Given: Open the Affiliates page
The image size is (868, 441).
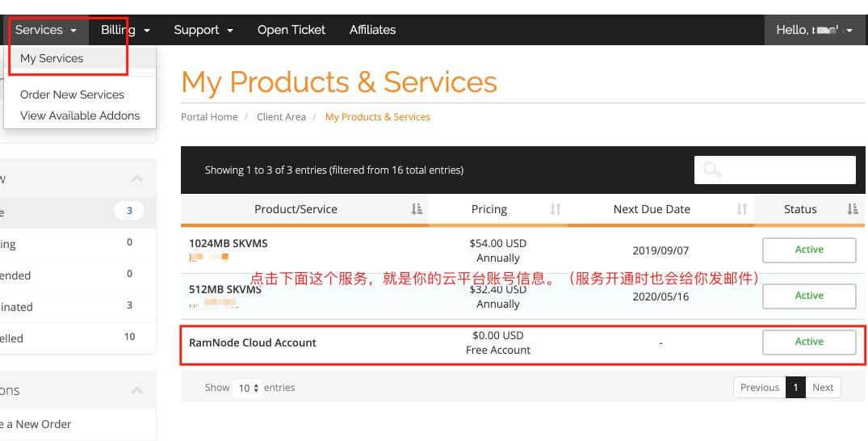Looking at the screenshot, I should pos(372,30).
